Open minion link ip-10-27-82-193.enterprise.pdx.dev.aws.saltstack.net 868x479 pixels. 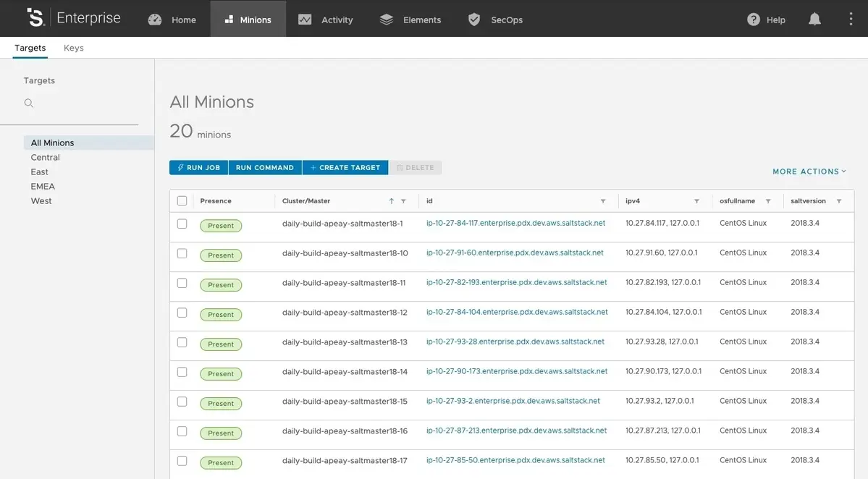(516, 282)
